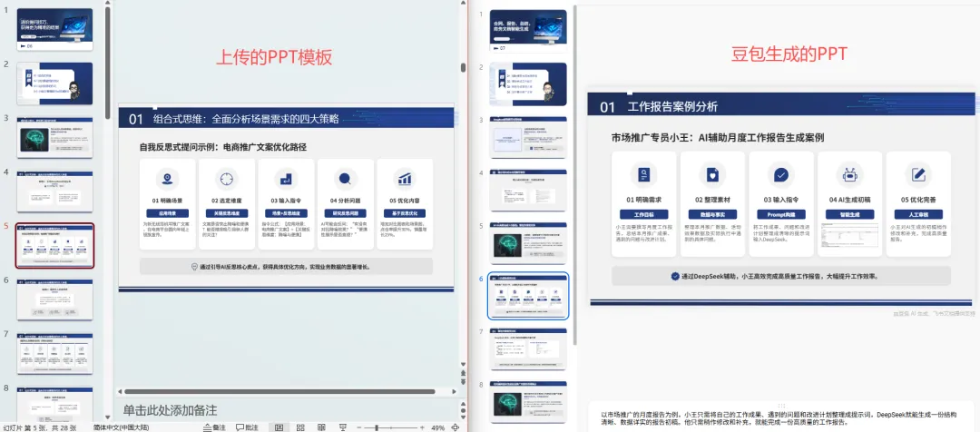Click location pin icon on 01 明确场景 card
Image resolution: width=980 pixels, height=432 pixels.
(x=166, y=179)
